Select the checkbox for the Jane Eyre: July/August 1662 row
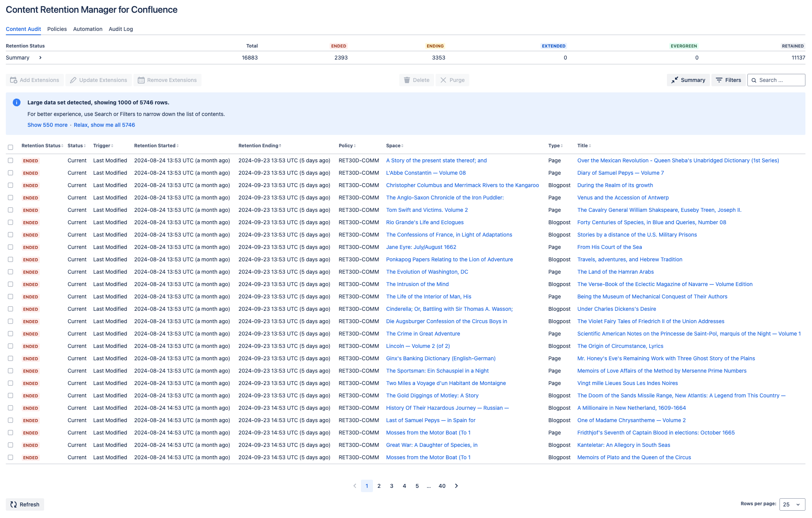 pyautogui.click(x=10, y=247)
